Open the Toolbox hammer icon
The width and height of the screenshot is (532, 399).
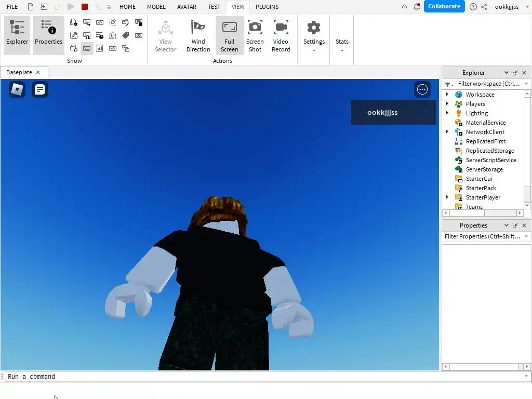click(74, 35)
